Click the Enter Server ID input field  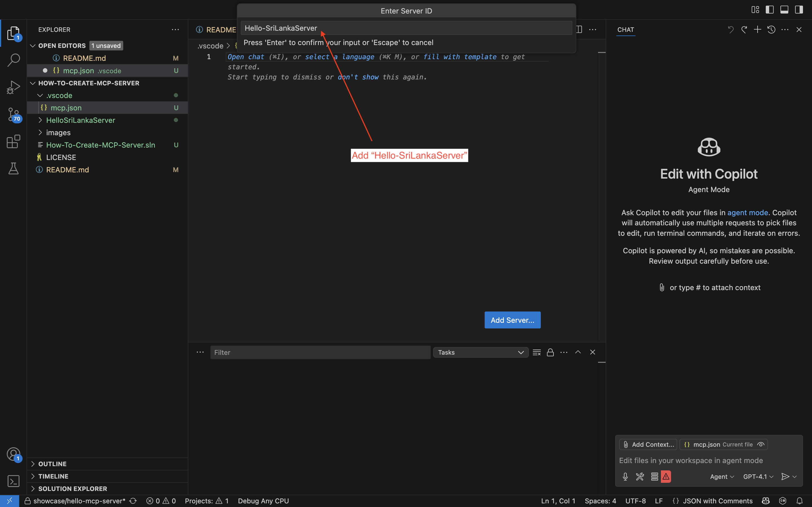pyautogui.click(x=406, y=28)
